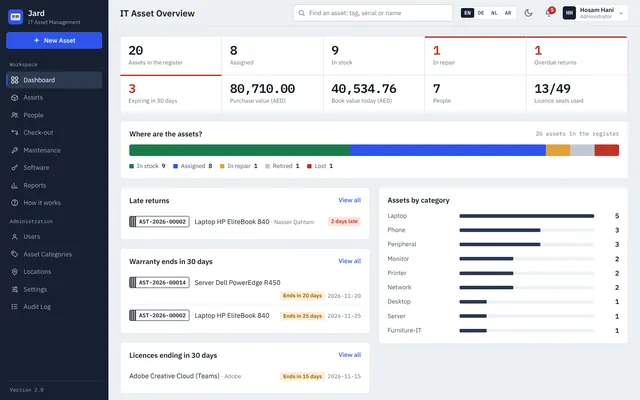Viewport: 640px width, 400px height.
Task: Click View all in Warranty ends panel
Action: coord(349,261)
